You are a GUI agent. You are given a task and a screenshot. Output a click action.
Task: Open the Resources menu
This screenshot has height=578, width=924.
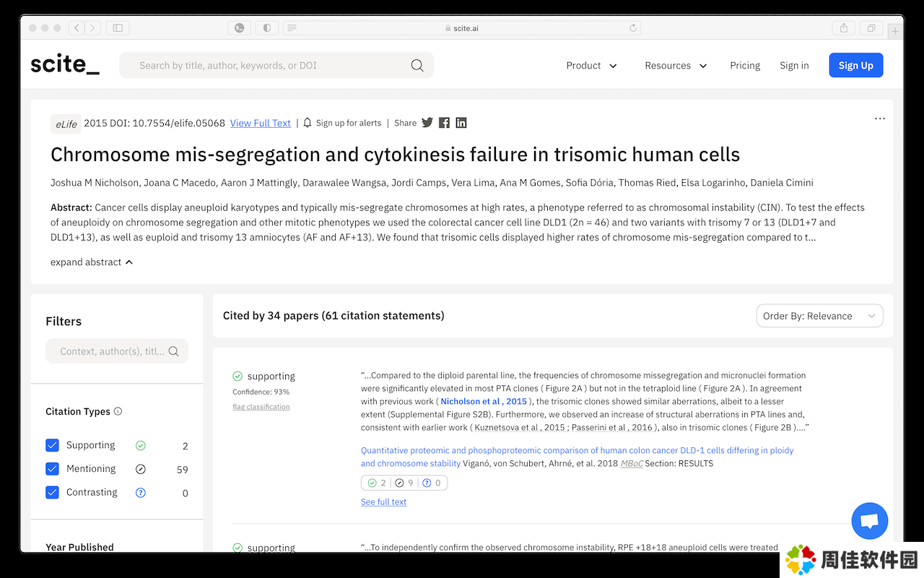[676, 65]
